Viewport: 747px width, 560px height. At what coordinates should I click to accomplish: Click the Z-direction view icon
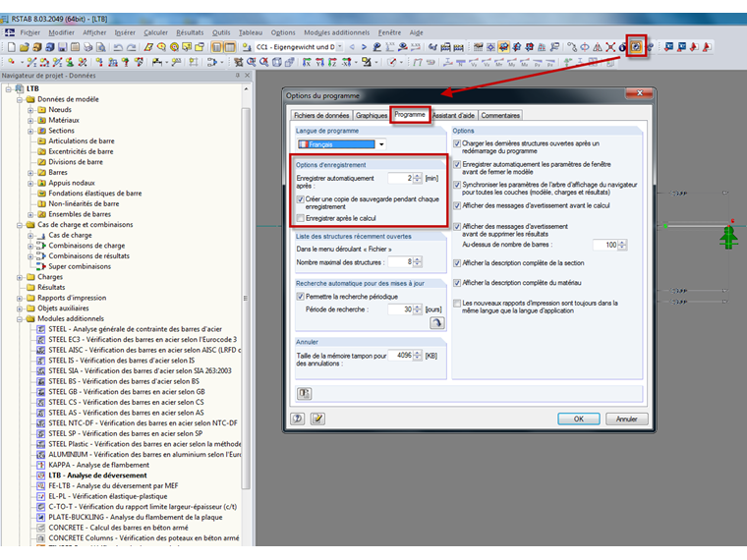point(332,62)
